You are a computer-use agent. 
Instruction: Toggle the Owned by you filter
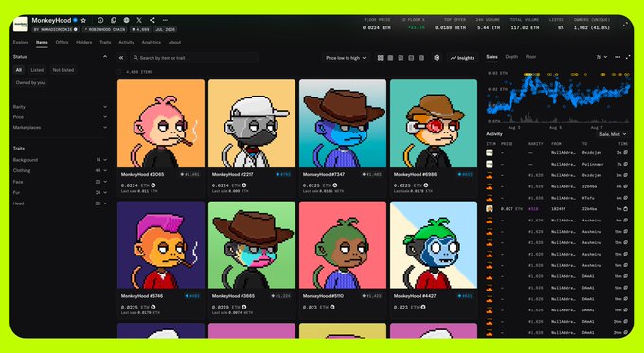[30, 83]
